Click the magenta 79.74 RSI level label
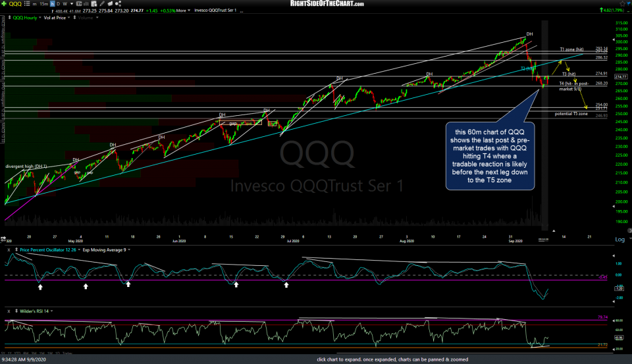The width and height of the screenshot is (632, 364). pos(602,318)
